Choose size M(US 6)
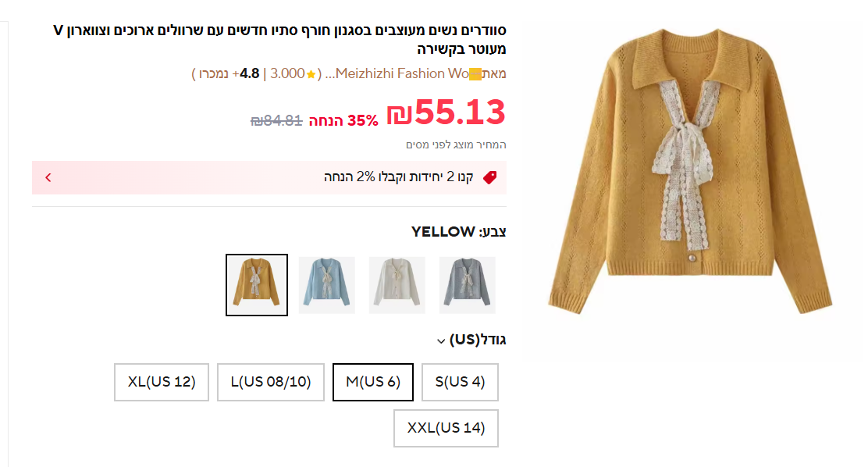The height and width of the screenshot is (467, 868). [x=373, y=382]
